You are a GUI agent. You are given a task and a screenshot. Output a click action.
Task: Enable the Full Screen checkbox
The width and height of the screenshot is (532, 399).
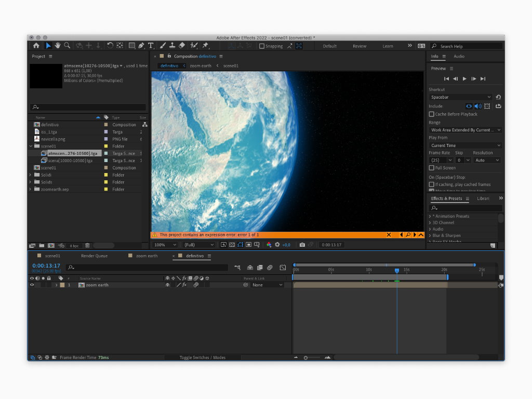point(432,168)
